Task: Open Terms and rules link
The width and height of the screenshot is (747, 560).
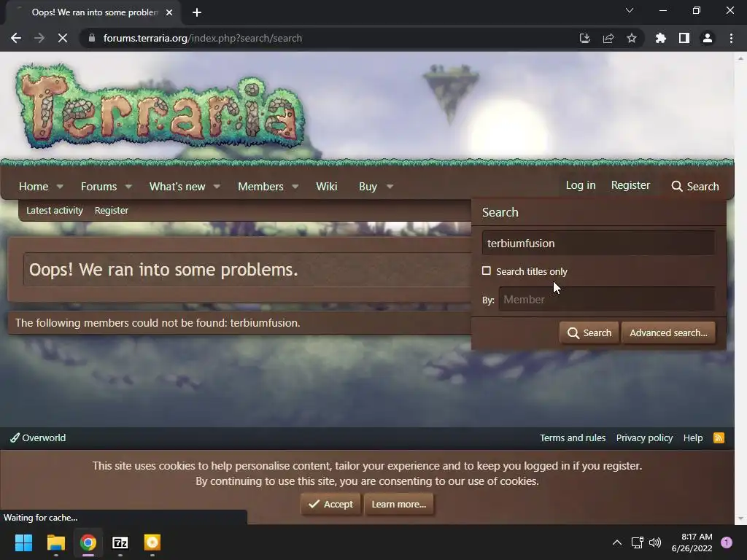Action: point(573,437)
